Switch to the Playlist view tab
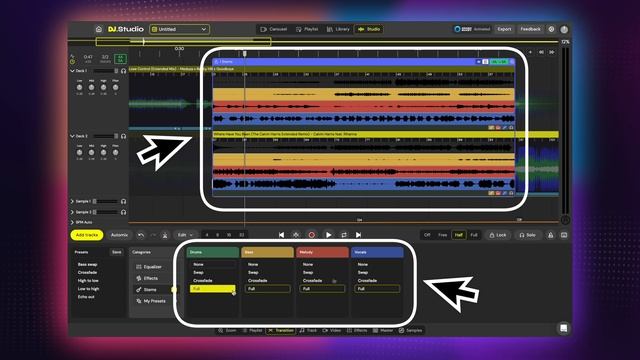This screenshot has height=360, width=640. coord(307,29)
